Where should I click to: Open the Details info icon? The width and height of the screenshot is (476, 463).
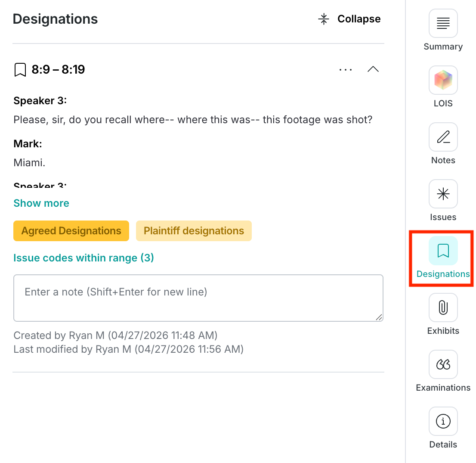tap(443, 421)
